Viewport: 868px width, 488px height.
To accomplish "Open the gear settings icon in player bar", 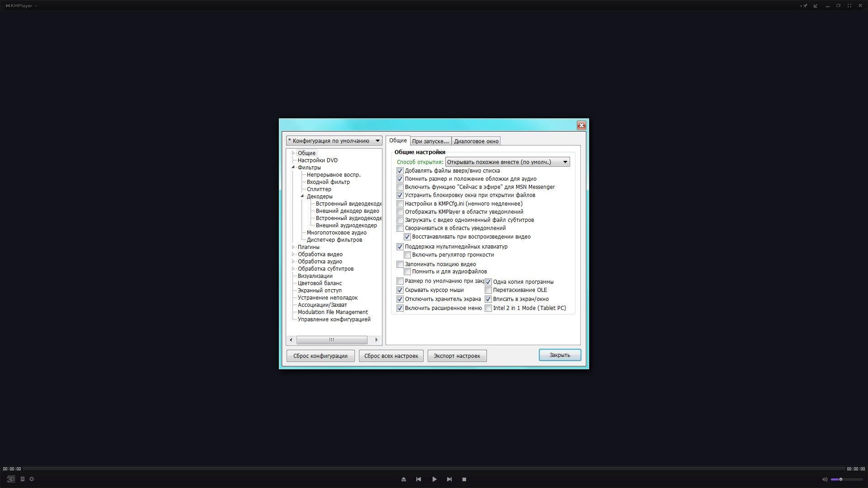I will 32,479.
